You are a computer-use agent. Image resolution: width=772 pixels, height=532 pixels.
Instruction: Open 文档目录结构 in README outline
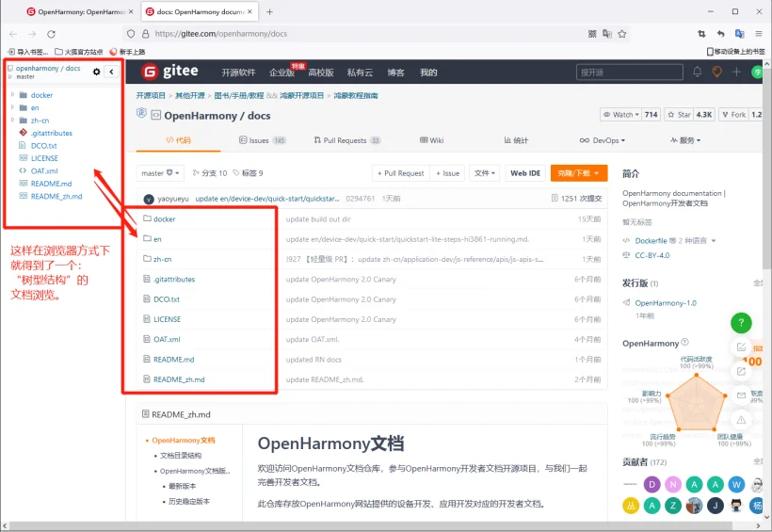181,456
